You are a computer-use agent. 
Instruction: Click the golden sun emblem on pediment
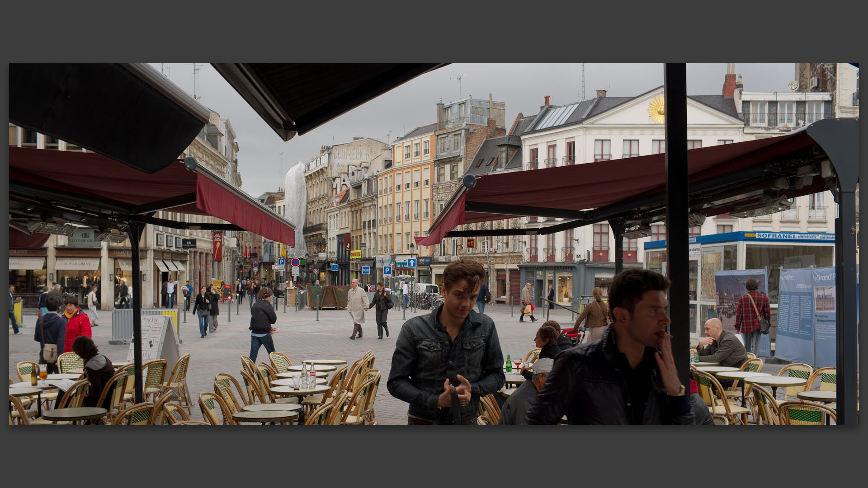(x=656, y=110)
